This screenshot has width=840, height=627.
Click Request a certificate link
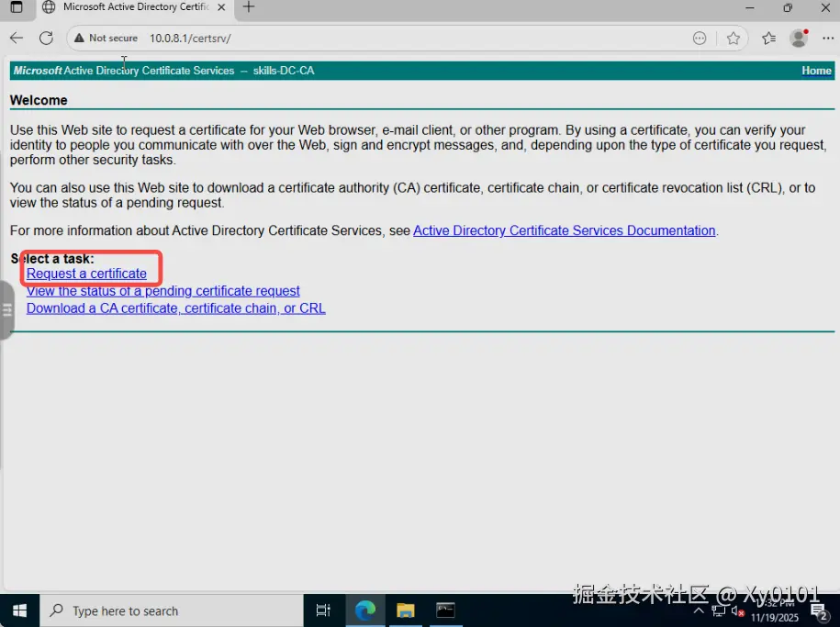86,274
